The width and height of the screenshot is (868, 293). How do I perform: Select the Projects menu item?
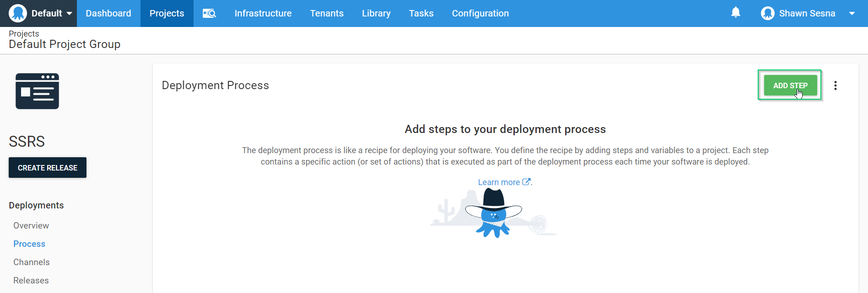pyautogui.click(x=167, y=13)
